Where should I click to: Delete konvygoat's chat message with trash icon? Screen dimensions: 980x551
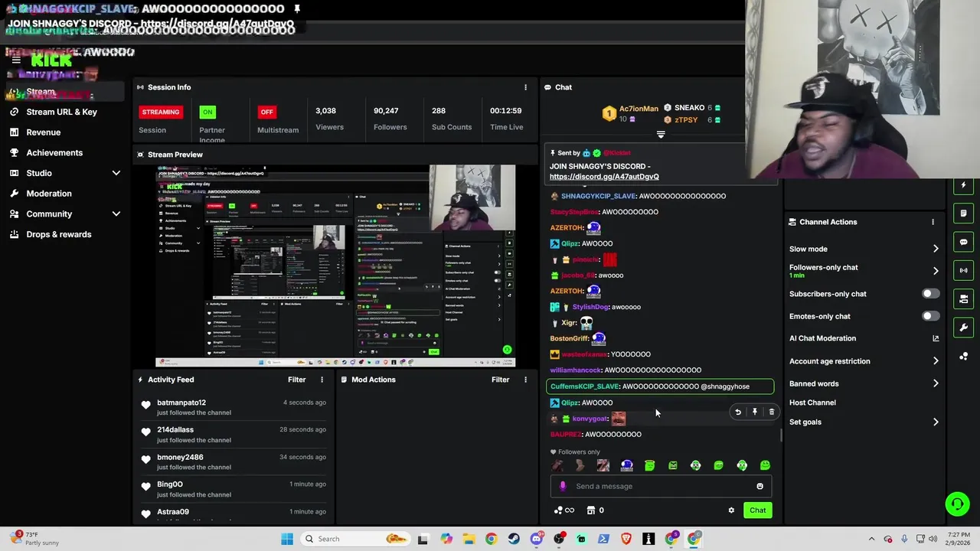coord(772,412)
